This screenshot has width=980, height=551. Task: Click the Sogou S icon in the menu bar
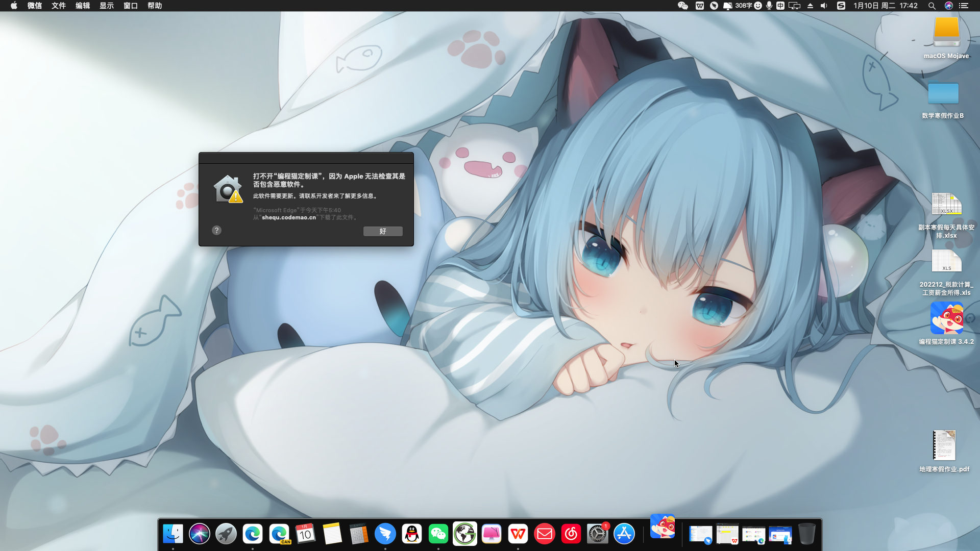(x=841, y=6)
